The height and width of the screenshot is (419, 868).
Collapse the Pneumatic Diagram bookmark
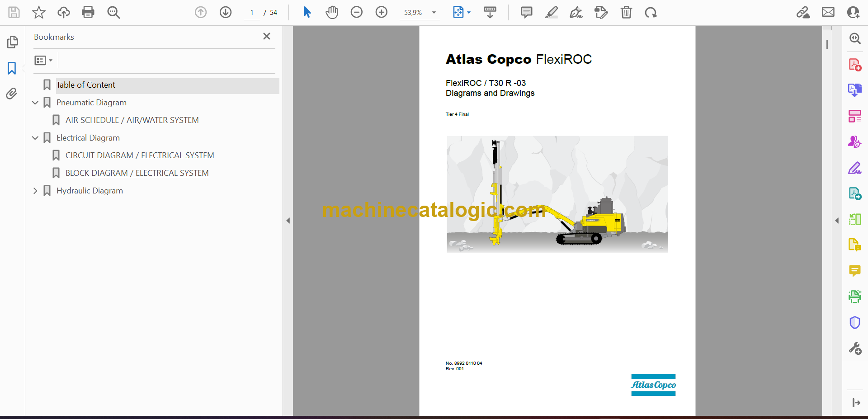click(35, 103)
